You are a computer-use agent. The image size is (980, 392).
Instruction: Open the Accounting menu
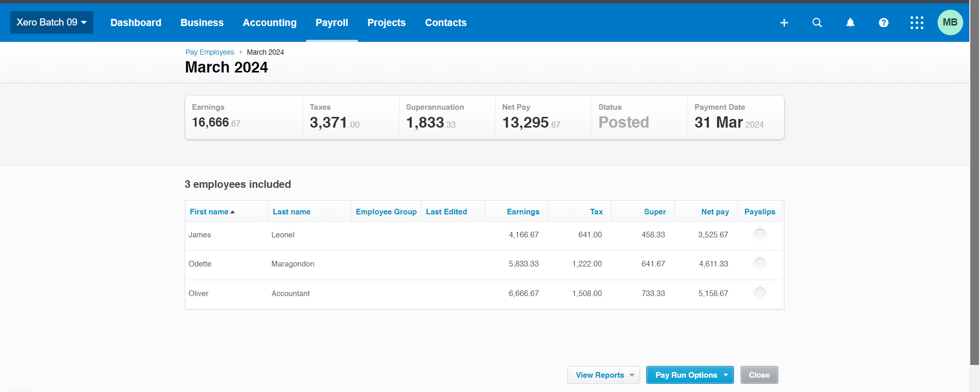[x=269, y=22]
